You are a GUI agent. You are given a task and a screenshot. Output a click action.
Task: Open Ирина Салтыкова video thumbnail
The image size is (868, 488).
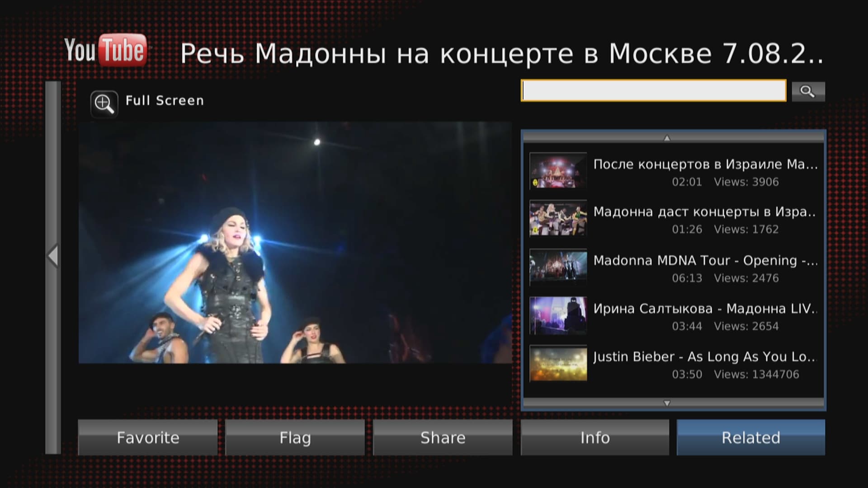pos(558,315)
